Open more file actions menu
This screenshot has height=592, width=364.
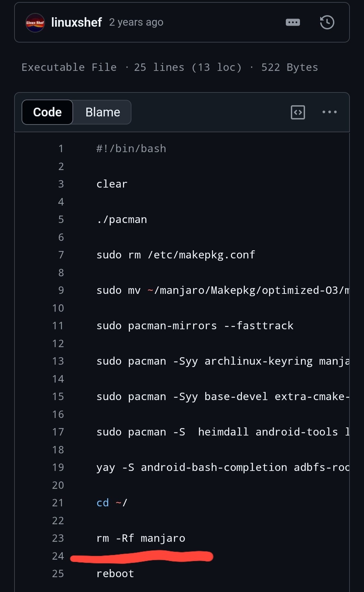[x=329, y=112]
